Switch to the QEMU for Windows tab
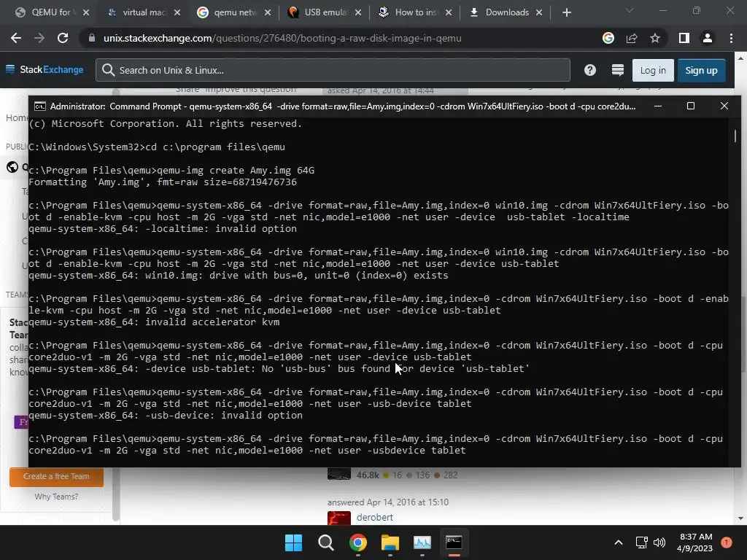This screenshot has height=560, width=747. click(x=52, y=12)
